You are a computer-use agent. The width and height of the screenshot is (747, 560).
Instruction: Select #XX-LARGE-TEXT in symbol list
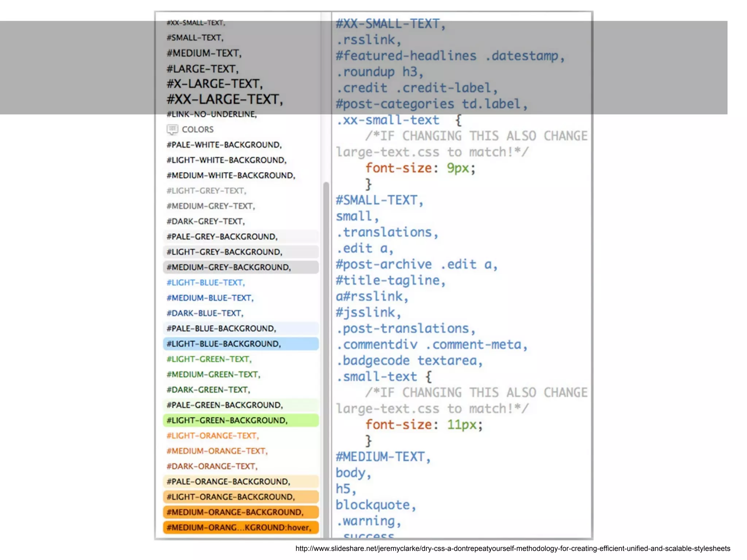tap(225, 99)
